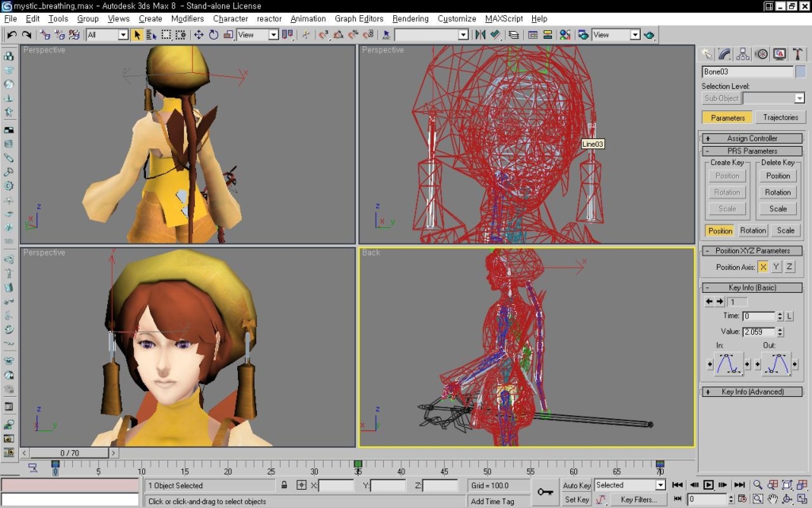812x508 pixels.
Task: Click the Arc Rotate viewport control
Action: 787,499
